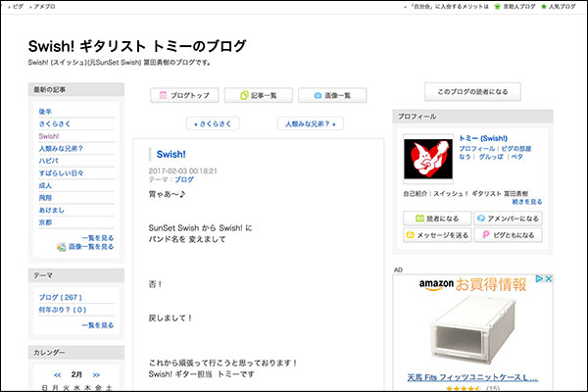Click メッセージを送る to send message
The image size is (588, 392).
click(436, 235)
